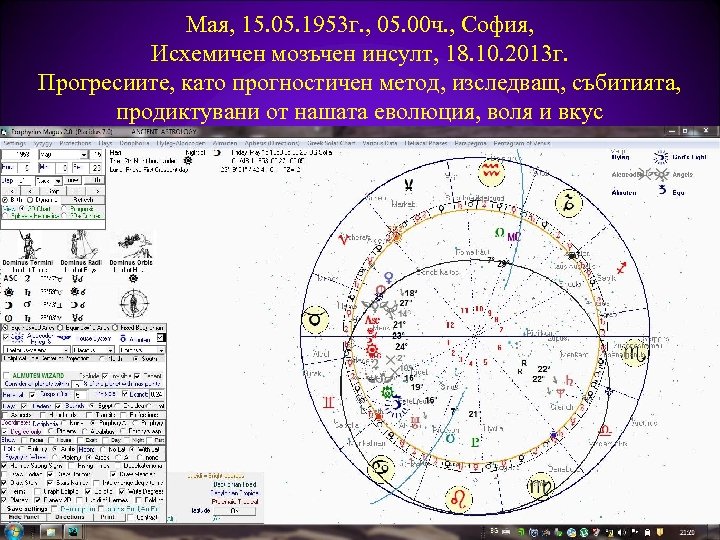
Task: Click the red Libra glyph on chart
Action: [x=606, y=430]
